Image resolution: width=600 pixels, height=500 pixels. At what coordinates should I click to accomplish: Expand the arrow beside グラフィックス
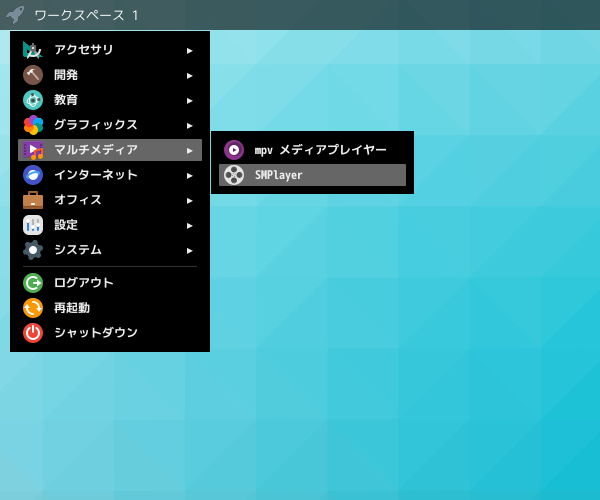point(189,125)
